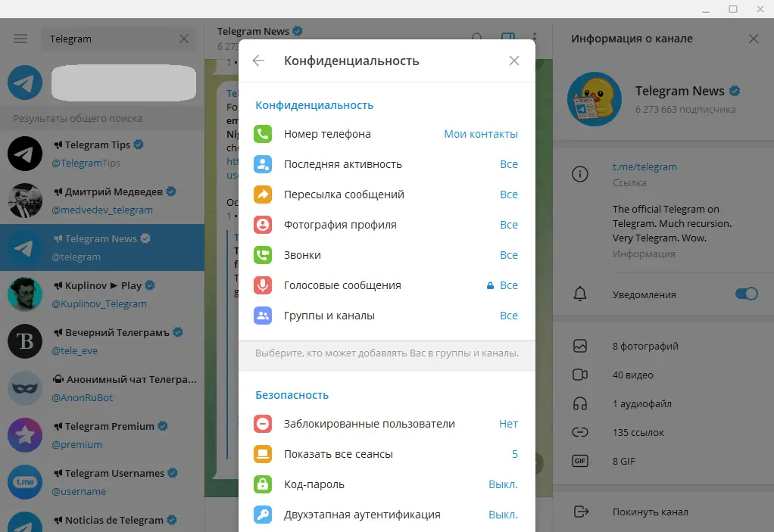Open Telegram Tips channel in results

tap(102, 154)
